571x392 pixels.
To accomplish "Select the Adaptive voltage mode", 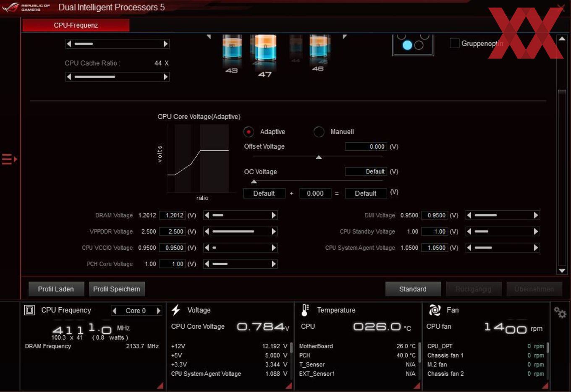I will pos(249,132).
